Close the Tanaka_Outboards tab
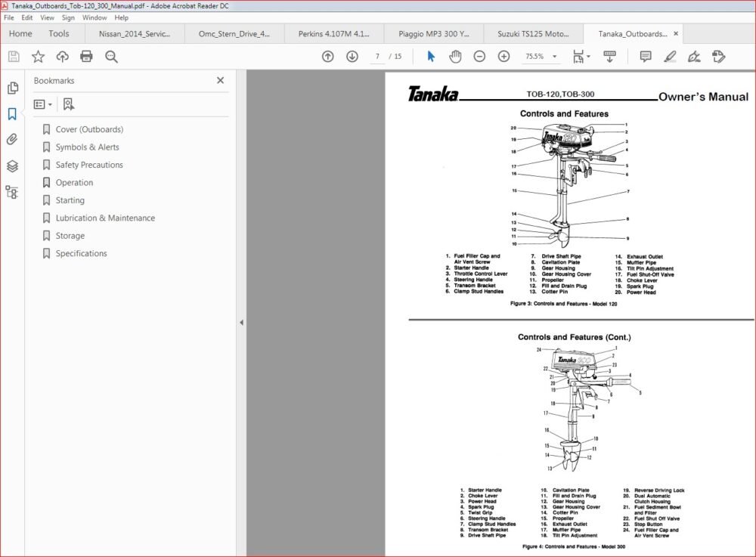756x557 pixels. tap(676, 34)
